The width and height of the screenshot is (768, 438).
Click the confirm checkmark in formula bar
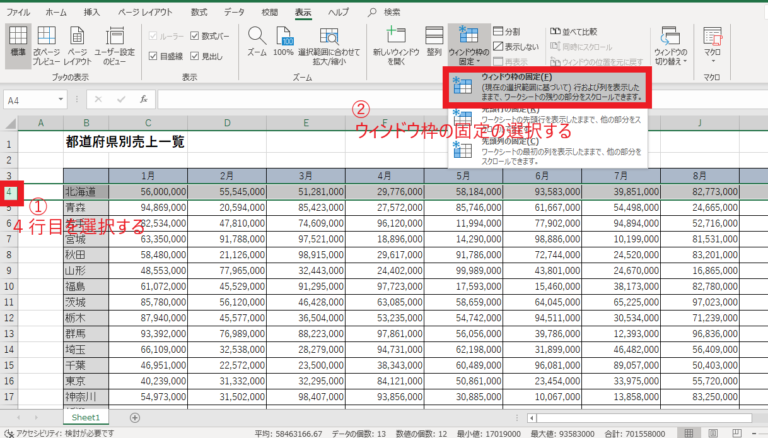(121, 99)
